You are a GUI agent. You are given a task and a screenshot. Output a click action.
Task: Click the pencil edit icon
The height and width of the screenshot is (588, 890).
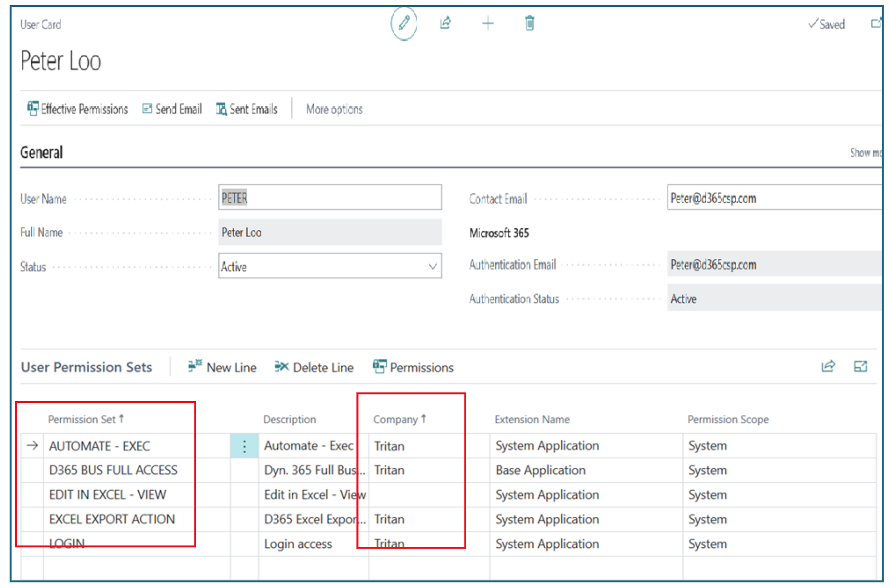tap(403, 23)
